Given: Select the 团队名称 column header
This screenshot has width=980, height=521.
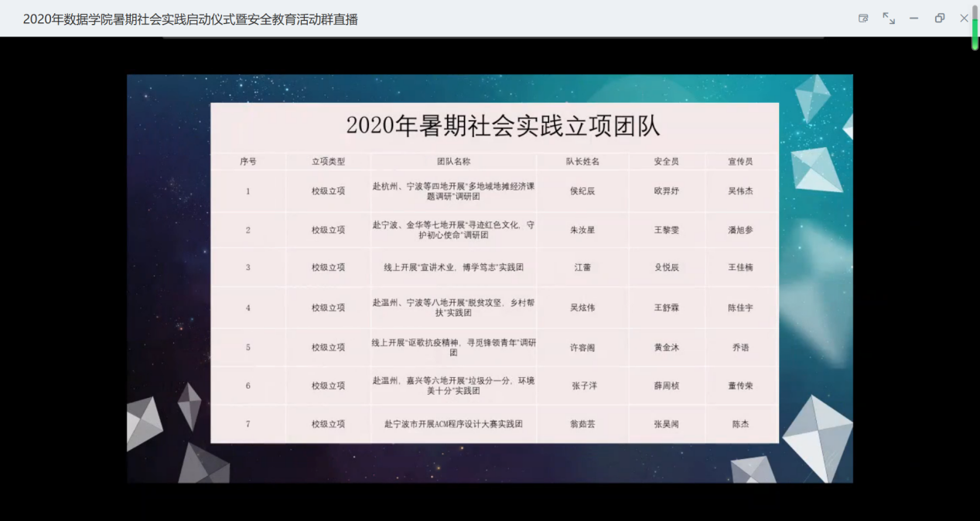Looking at the screenshot, I should [453, 162].
